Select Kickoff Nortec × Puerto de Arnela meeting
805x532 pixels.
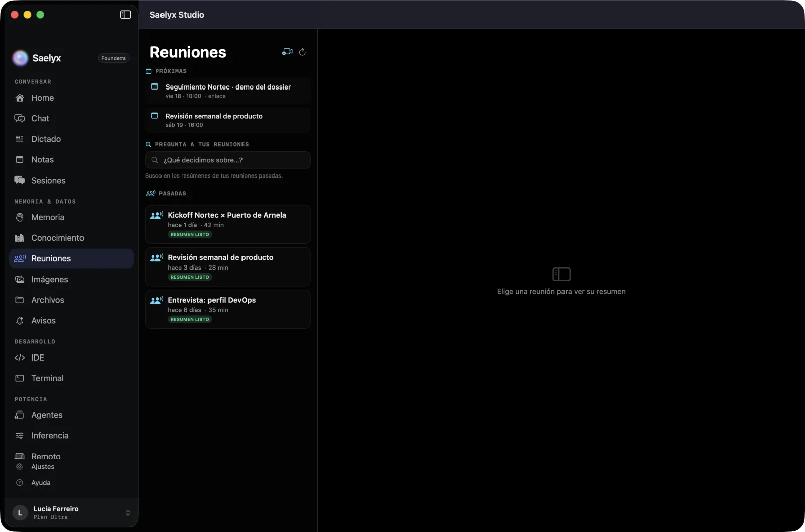(228, 224)
